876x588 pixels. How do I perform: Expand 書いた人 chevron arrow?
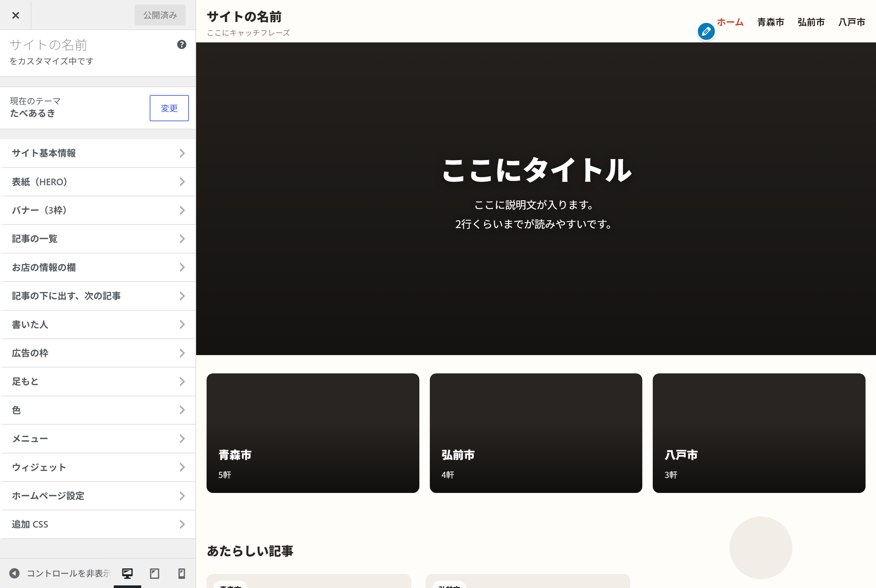(x=182, y=324)
